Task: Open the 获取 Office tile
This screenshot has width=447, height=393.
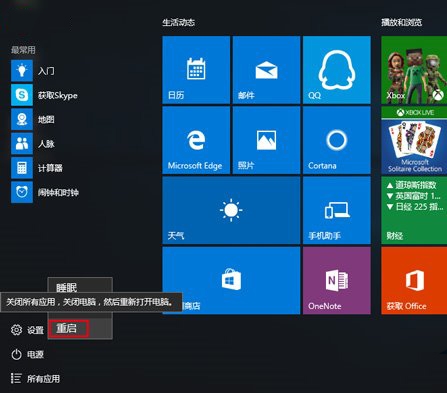Action: pos(414,281)
